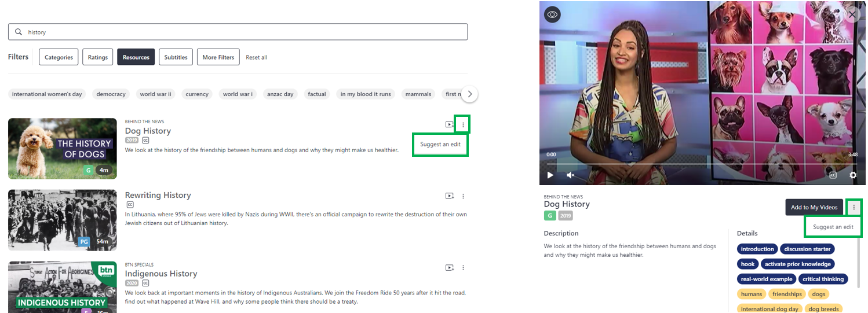Select the discussion starter tag
The image size is (868, 313).
pyautogui.click(x=808, y=249)
